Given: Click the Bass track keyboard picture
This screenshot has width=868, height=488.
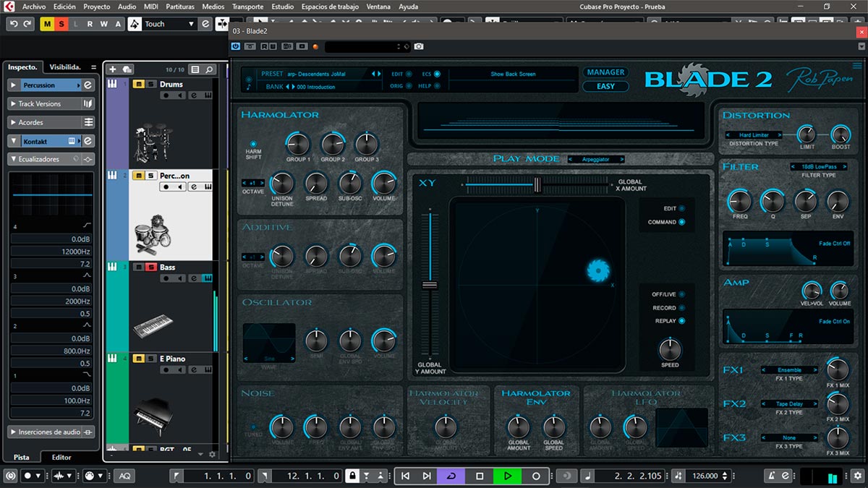Looking at the screenshot, I should [153, 325].
